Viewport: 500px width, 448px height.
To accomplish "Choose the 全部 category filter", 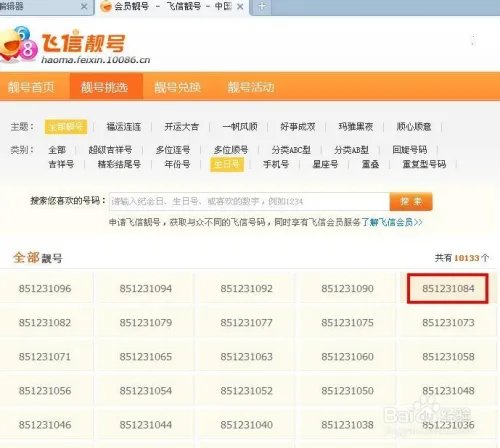I will click(57, 150).
